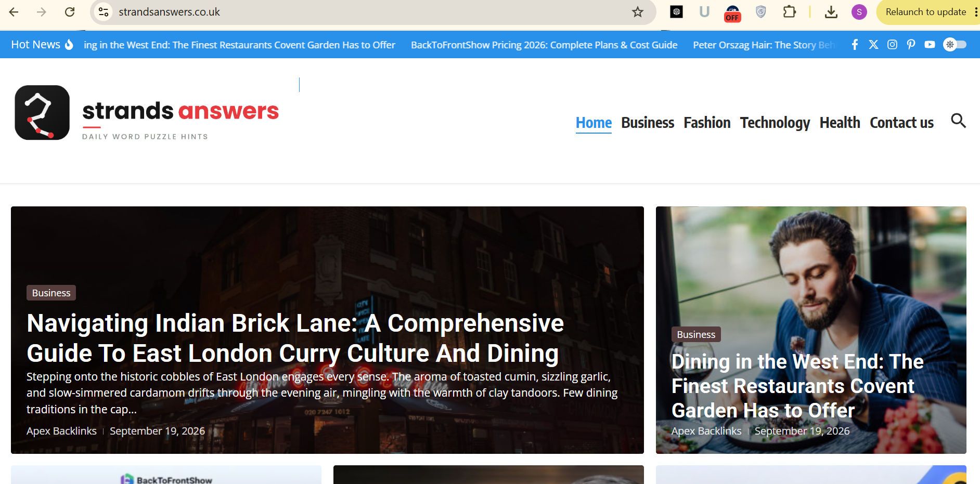
Task: Open the BackToFrontShow article thumbnail
Action: (166, 475)
